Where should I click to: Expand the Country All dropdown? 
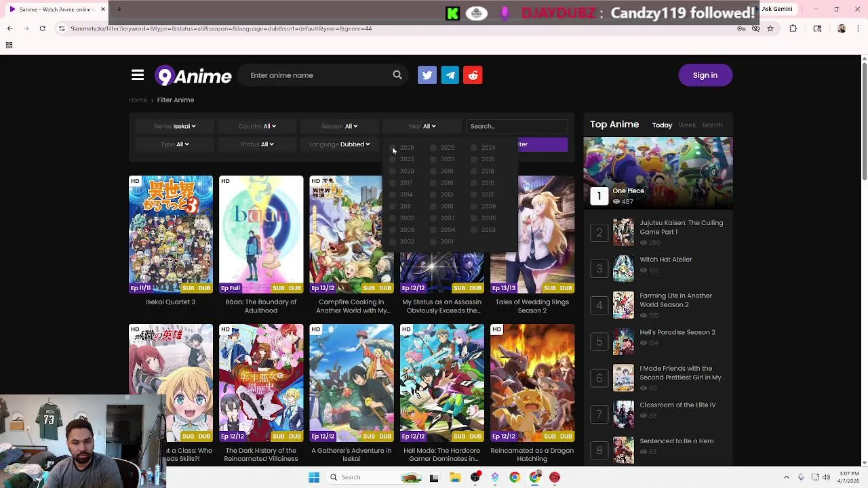pos(257,126)
